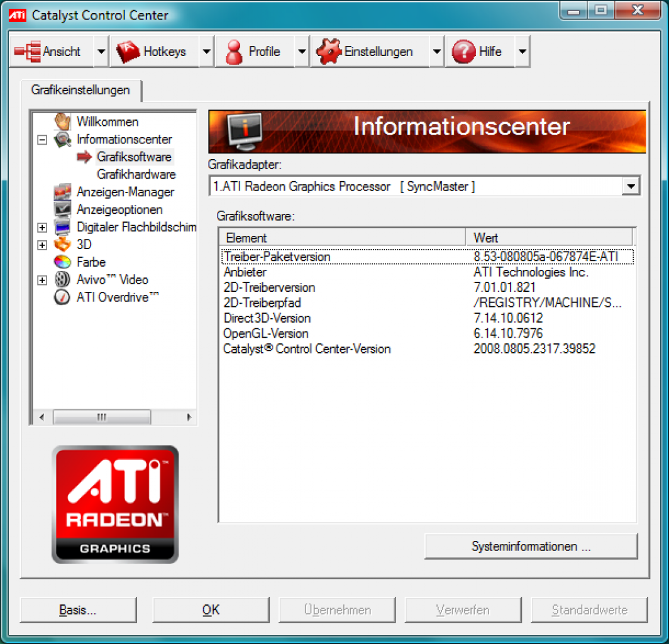Click the Element column header
The image size is (669, 644).
pos(342,237)
